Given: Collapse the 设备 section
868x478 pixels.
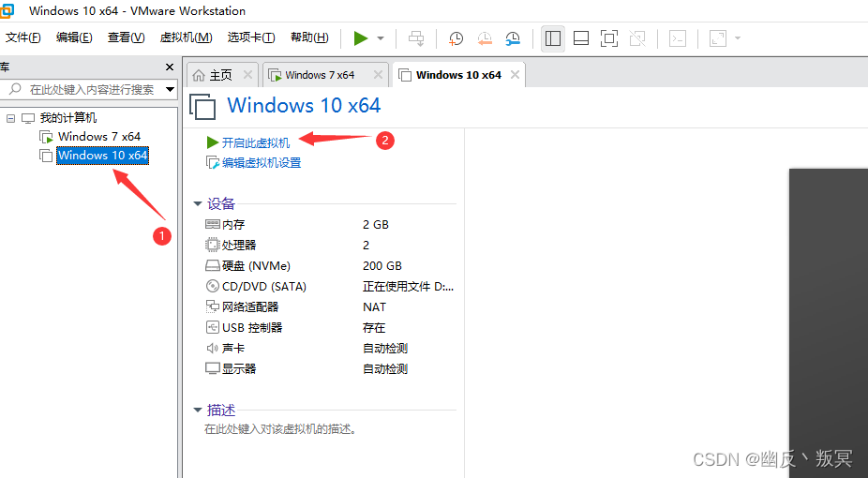Looking at the screenshot, I should (x=197, y=204).
